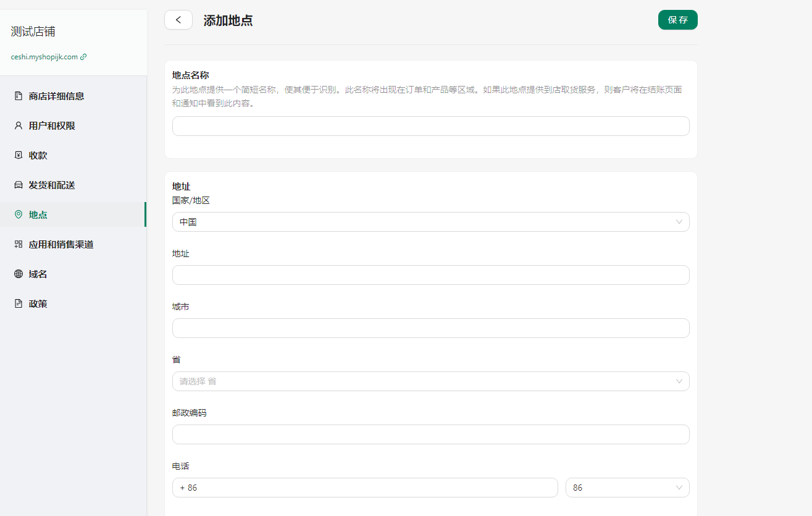The height and width of the screenshot is (516, 812).
Task: Click the apps and sales channels grid icon
Action: click(19, 244)
